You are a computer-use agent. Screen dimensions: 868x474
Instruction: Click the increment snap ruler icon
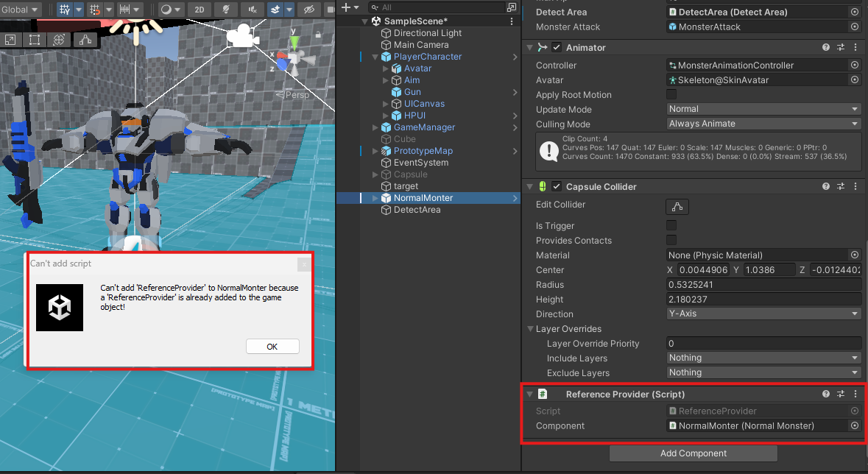coord(125,10)
